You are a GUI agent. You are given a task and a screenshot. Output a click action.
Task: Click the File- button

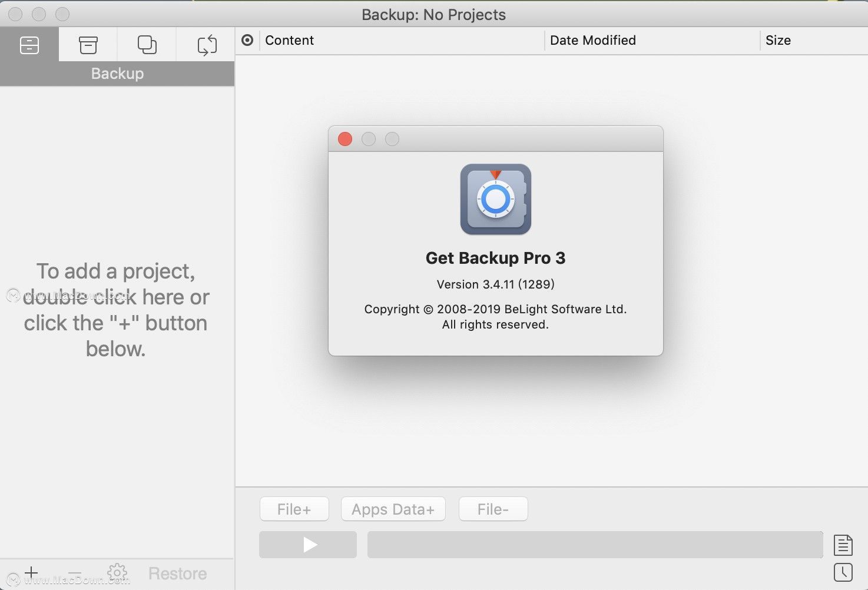[493, 509]
